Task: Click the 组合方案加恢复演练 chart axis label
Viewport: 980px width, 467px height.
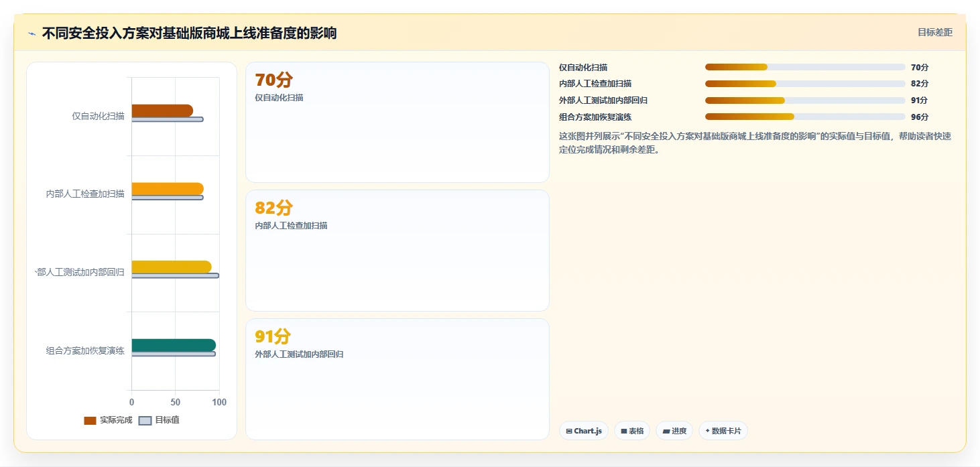Action: click(x=85, y=350)
